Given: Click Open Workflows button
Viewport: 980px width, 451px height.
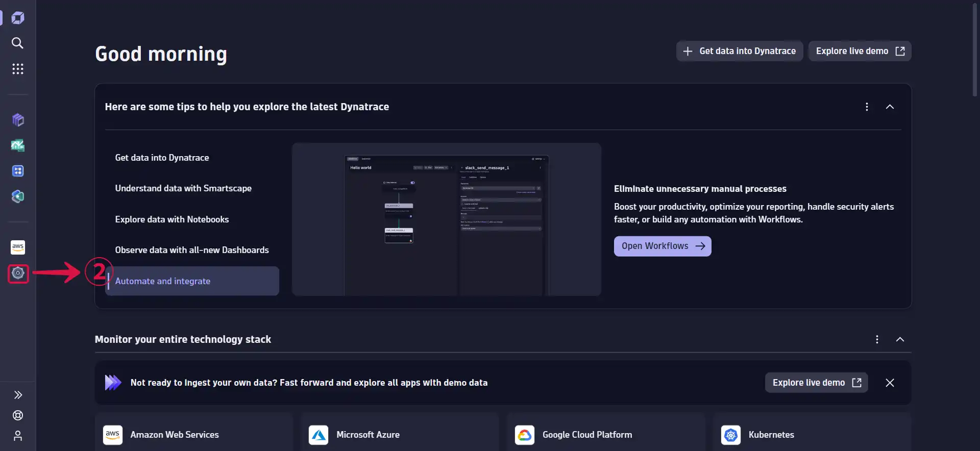Looking at the screenshot, I should click(663, 246).
